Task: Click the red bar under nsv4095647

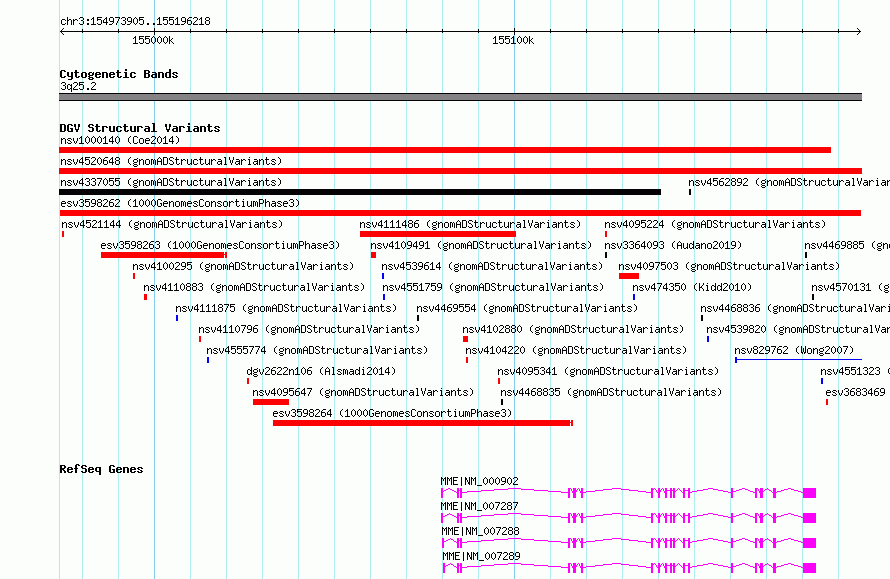Action: click(x=271, y=402)
